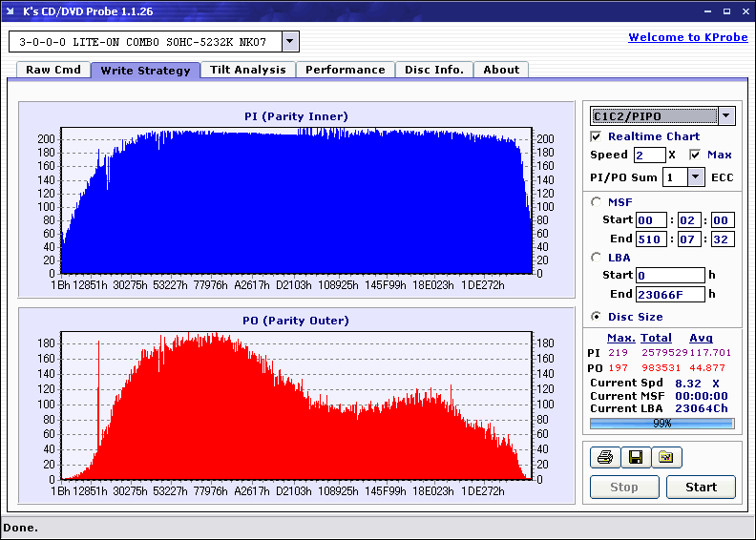Uncheck the Max speed checkbox
This screenshot has width=756, height=540.
point(695,155)
